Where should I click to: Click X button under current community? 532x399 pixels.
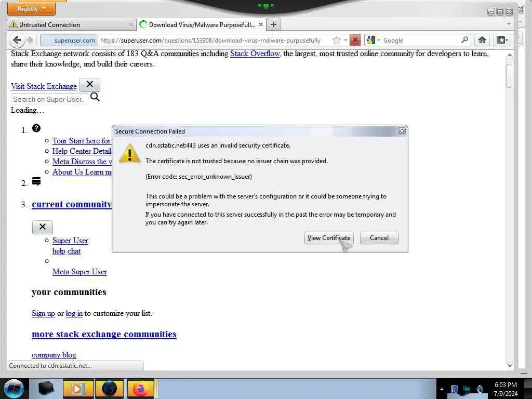pos(43,227)
